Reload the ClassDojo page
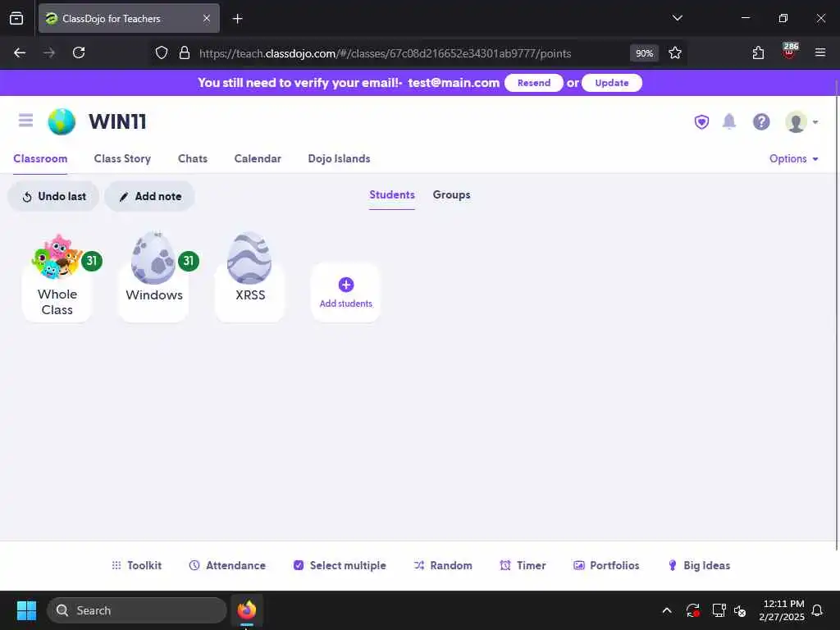The height and width of the screenshot is (630, 840). [x=79, y=53]
